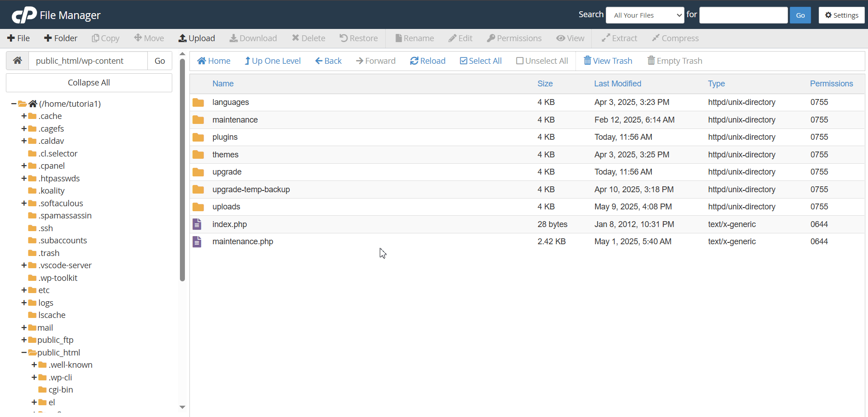This screenshot has width=868, height=417.
Task: Click the home icon beside the path field
Action: (18, 61)
